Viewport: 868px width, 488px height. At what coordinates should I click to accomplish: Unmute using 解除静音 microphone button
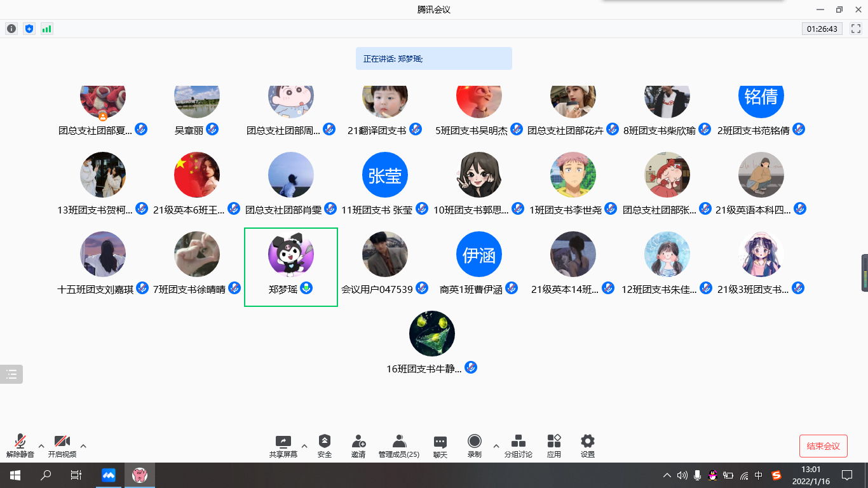[x=20, y=446]
